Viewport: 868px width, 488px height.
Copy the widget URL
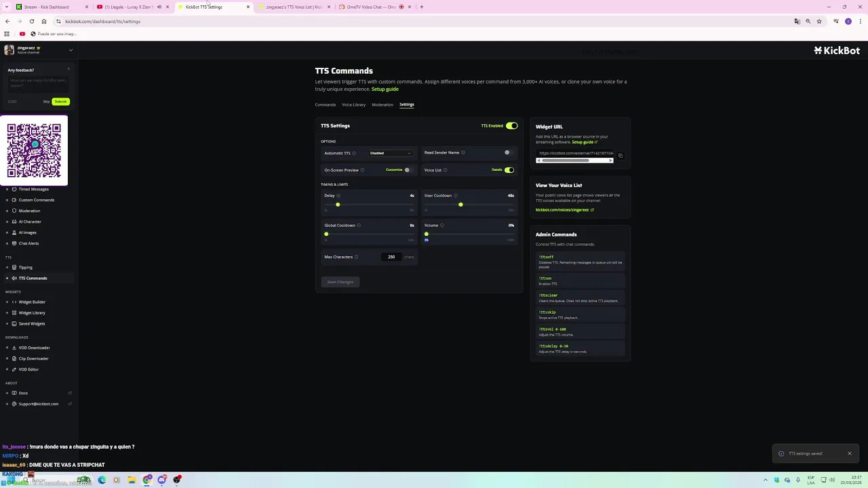pos(620,156)
